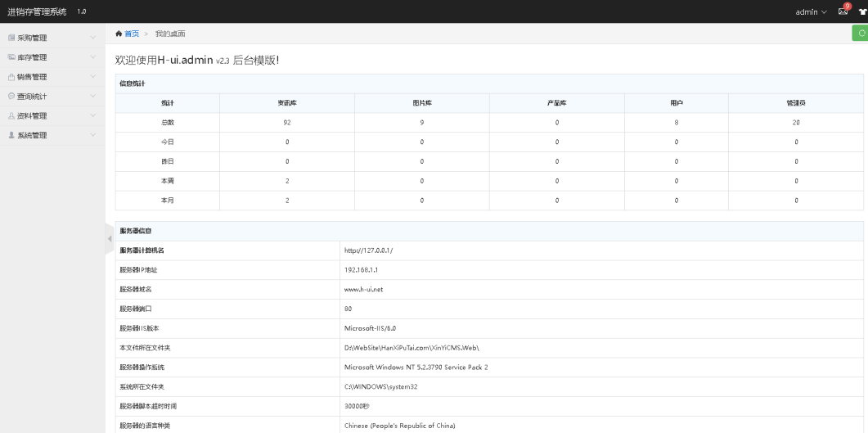Click the http://127.0.0.1/ server name cell

[x=369, y=250]
